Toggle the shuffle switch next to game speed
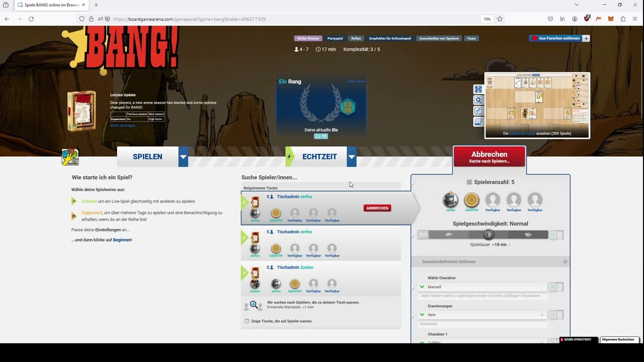644x362 pixels. [x=556, y=235]
